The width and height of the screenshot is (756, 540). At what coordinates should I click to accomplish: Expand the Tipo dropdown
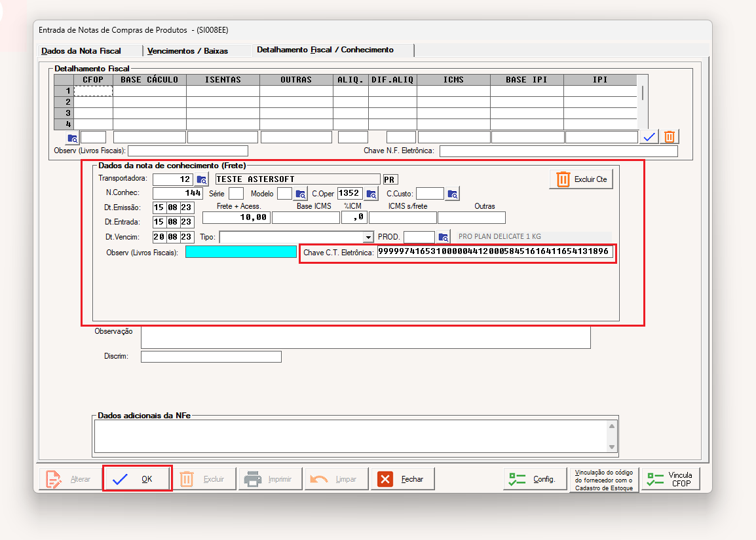(x=368, y=237)
